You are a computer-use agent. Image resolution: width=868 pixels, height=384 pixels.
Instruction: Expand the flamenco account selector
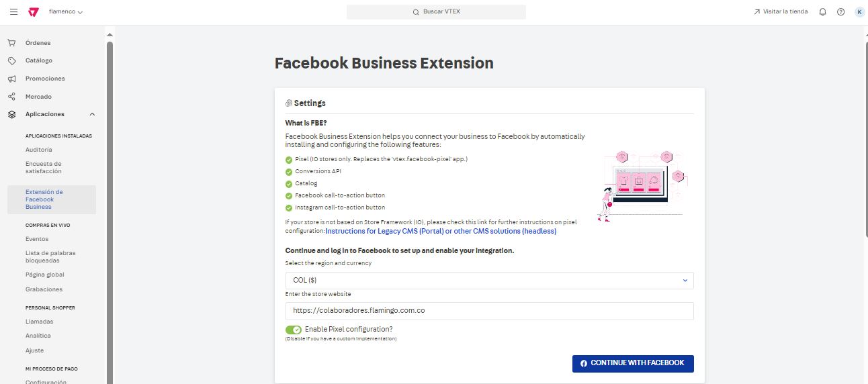click(66, 12)
